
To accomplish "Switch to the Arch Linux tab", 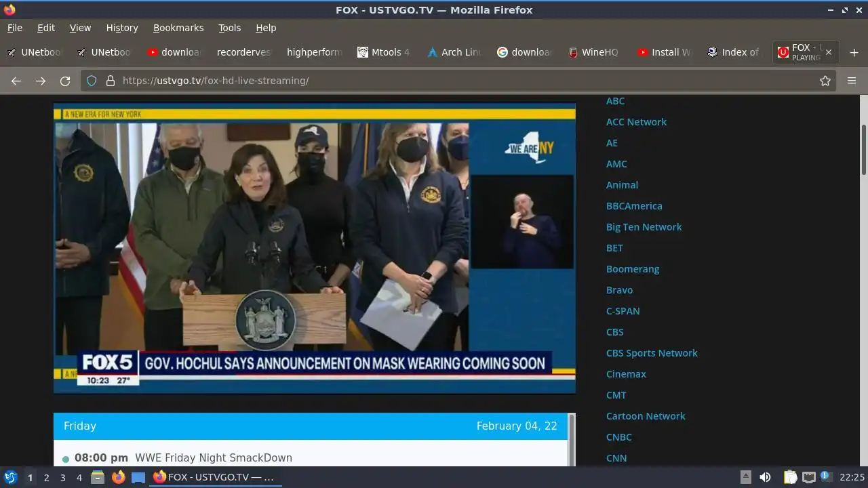I will [x=454, y=52].
